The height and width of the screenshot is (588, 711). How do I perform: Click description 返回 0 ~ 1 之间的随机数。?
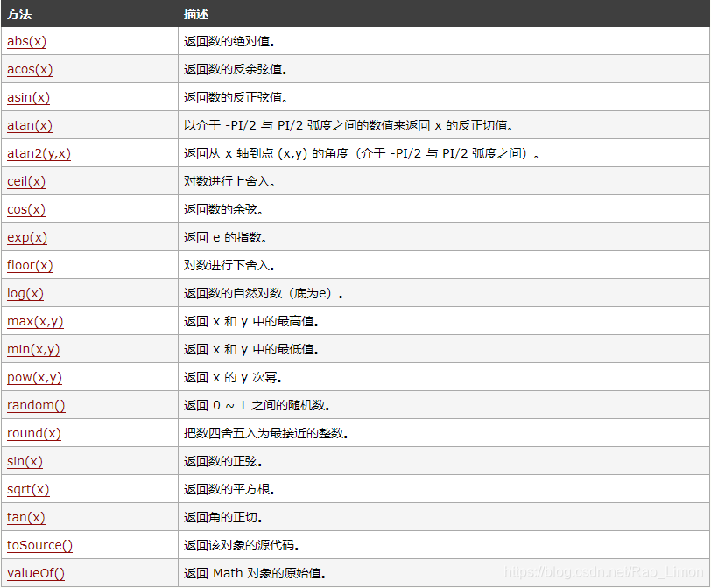pyautogui.click(x=257, y=405)
